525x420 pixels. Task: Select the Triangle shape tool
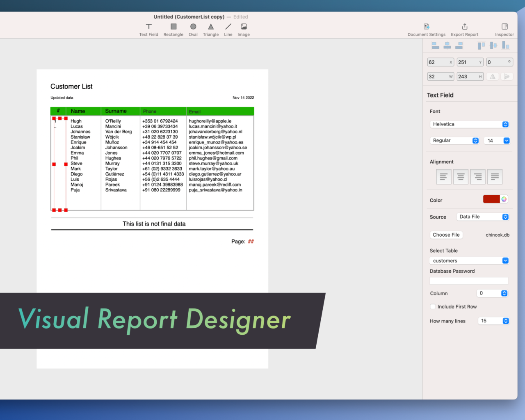tap(211, 30)
